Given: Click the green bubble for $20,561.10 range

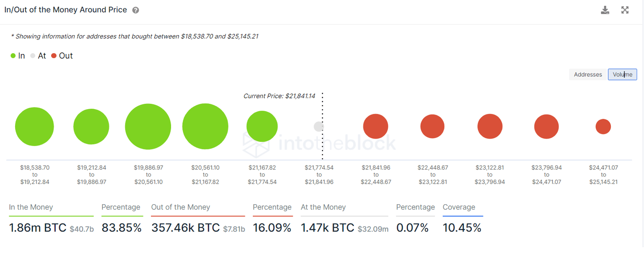Looking at the screenshot, I should (205, 126).
